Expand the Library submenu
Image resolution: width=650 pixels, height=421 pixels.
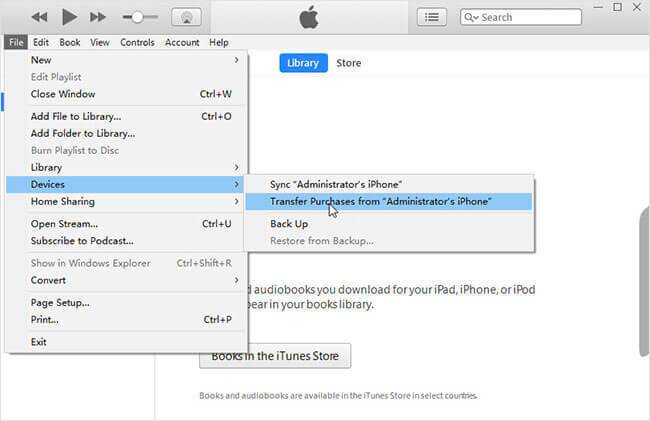point(125,167)
